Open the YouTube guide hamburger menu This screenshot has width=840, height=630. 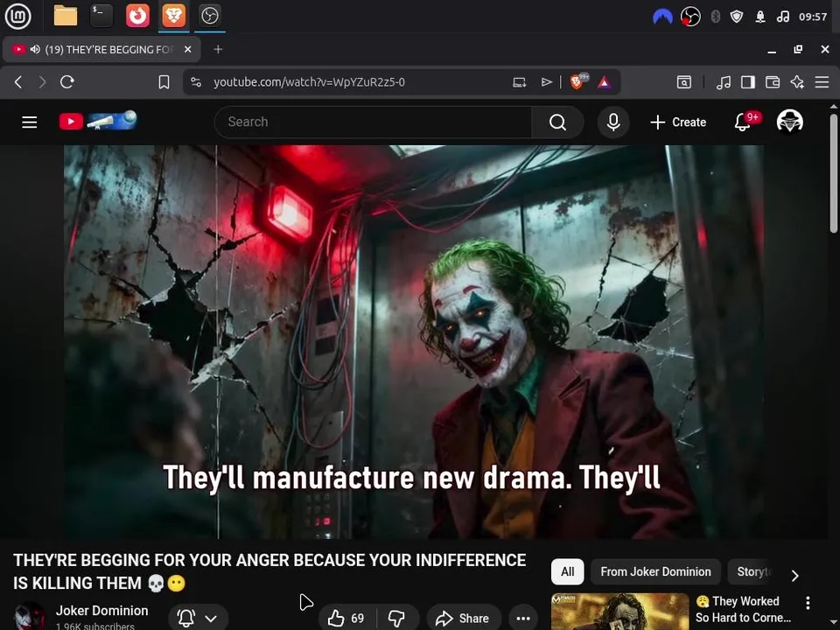point(30,122)
